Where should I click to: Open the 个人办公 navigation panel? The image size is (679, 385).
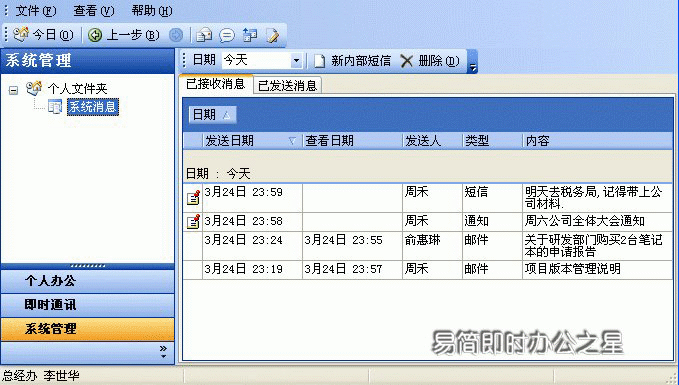click(x=87, y=281)
